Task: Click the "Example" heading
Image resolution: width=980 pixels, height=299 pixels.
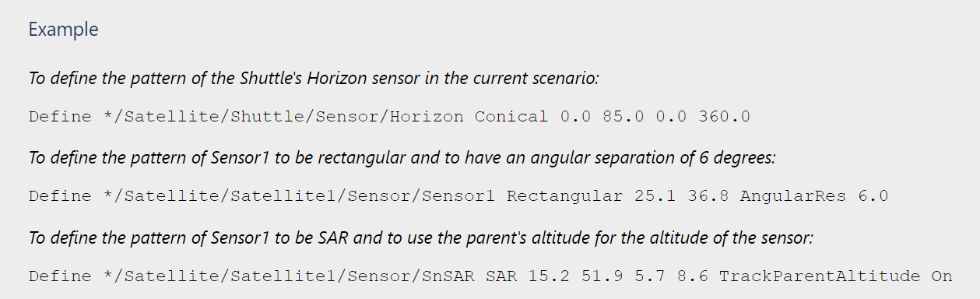Action: (64, 30)
